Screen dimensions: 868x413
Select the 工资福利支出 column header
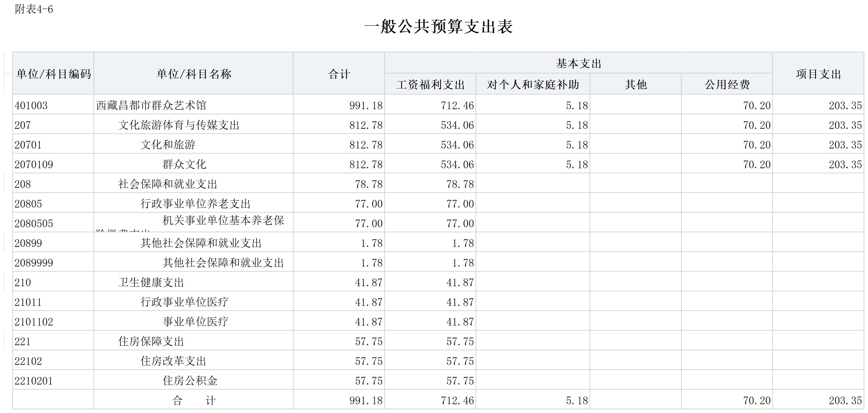430,84
